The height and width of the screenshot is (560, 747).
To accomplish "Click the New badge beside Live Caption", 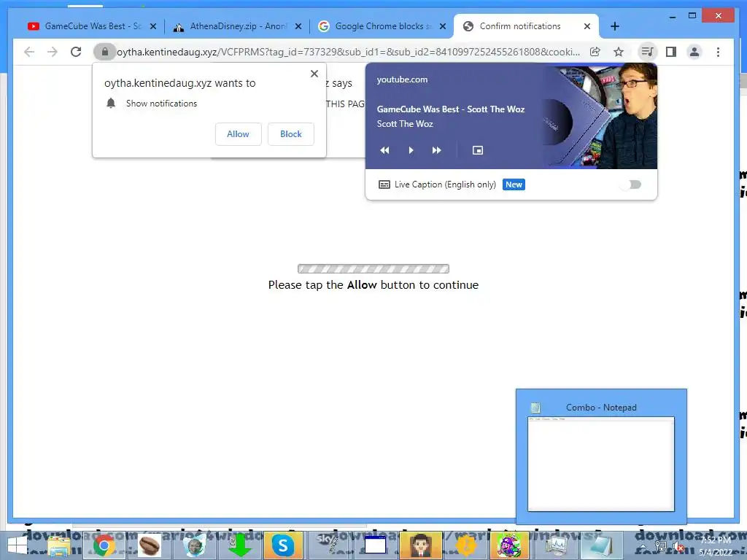I will click(514, 184).
